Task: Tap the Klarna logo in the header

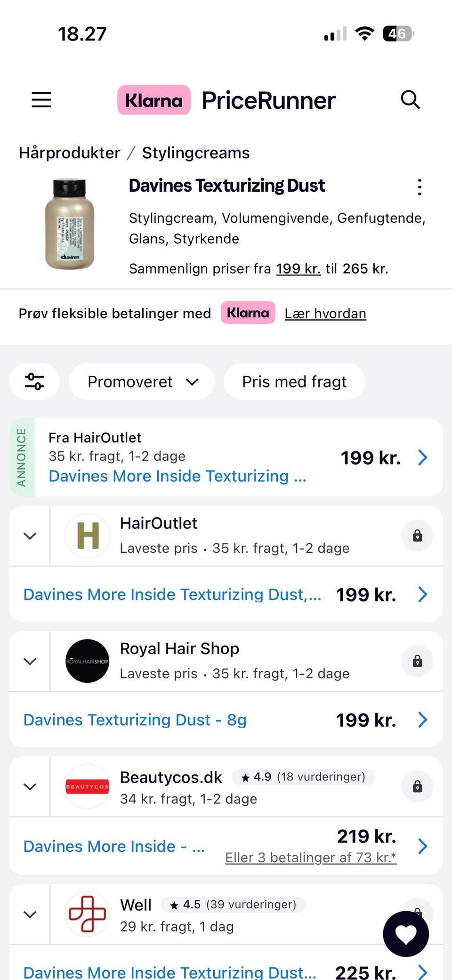Action: [x=154, y=100]
